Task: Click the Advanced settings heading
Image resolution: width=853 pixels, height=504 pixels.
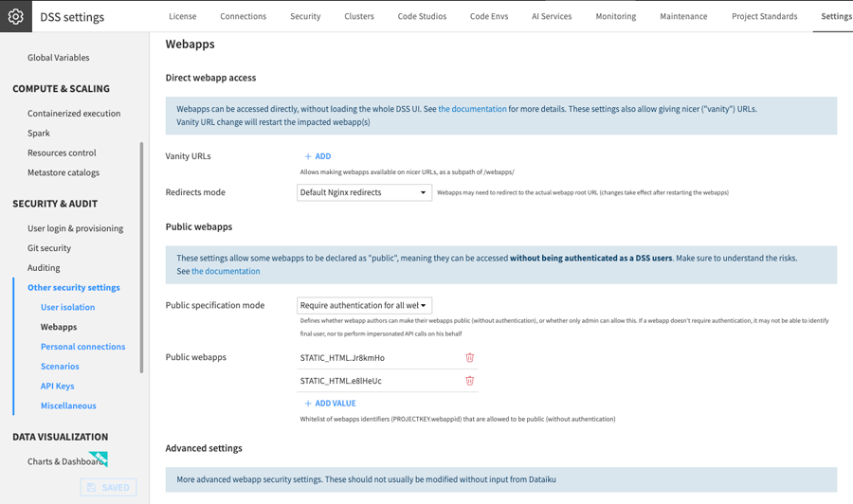Action: [204, 448]
